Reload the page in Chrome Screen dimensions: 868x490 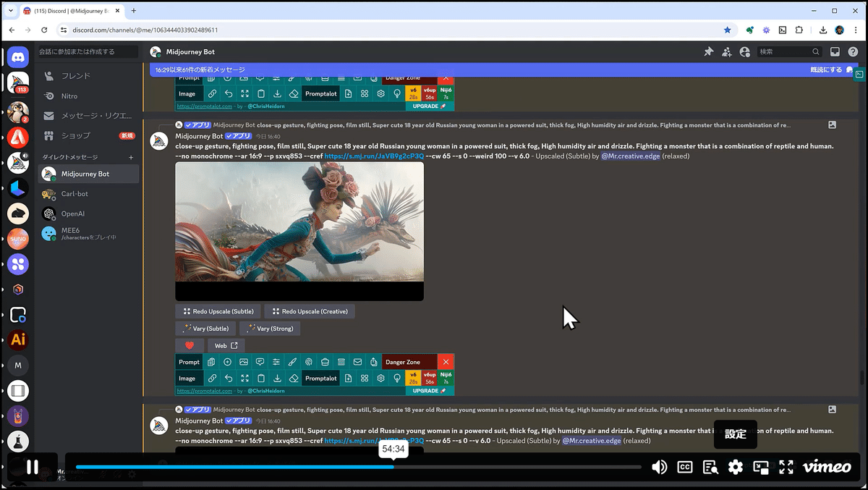click(44, 30)
